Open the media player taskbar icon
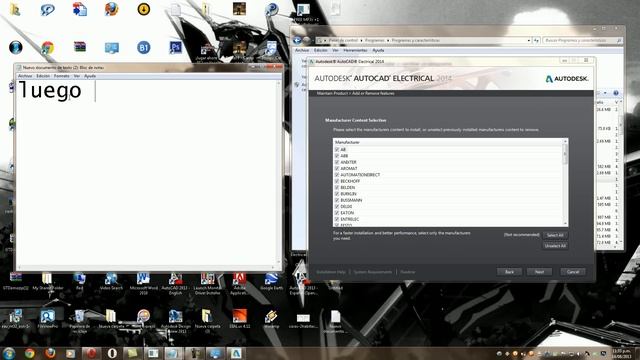Image resolution: width=640 pixels, height=360 pixels. [71, 353]
